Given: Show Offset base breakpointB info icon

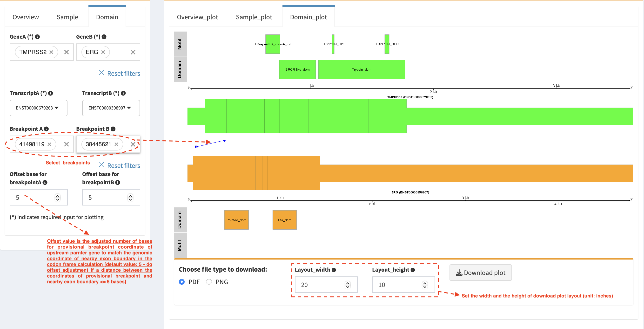Looking at the screenshot, I should tap(118, 182).
